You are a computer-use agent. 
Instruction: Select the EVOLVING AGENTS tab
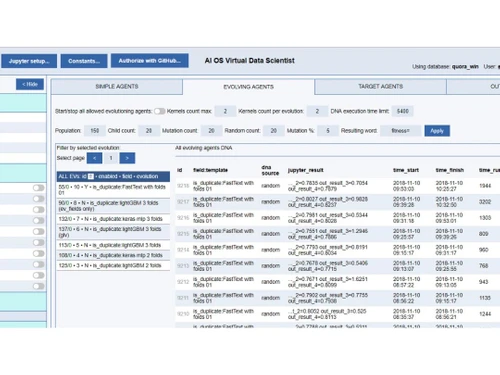(x=248, y=87)
